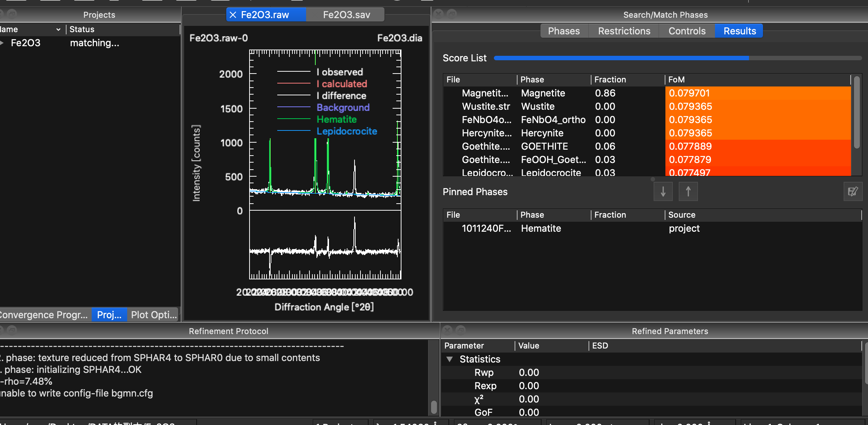The image size is (868, 425).
Task: Close the Search/Match Phases dock panel
Action: pyautogui.click(x=439, y=14)
